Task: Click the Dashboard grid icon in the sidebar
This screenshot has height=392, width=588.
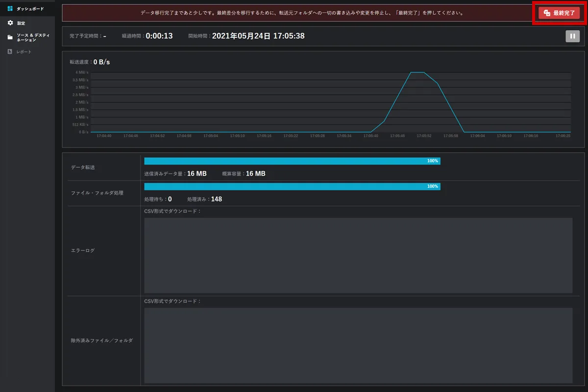Action: click(x=10, y=8)
